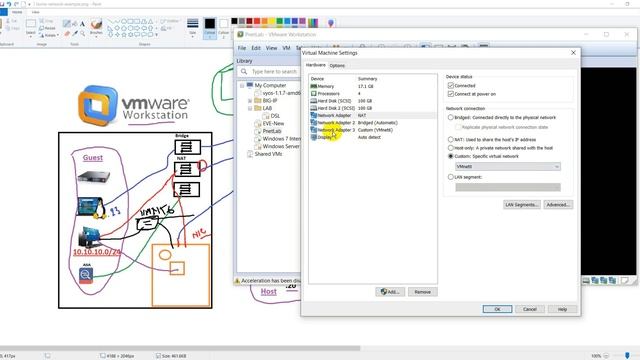This screenshot has width=640, height=360.
Task: Click the Add... hardware button
Action: coord(390,292)
